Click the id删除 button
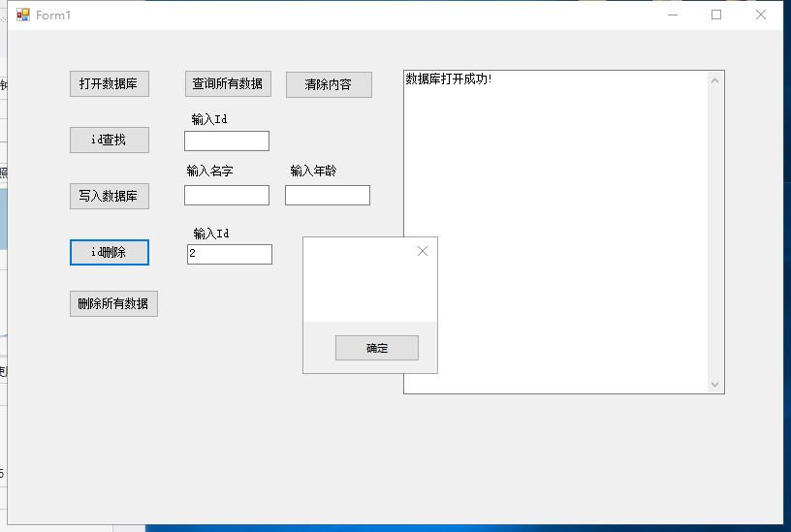 (x=109, y=252)
